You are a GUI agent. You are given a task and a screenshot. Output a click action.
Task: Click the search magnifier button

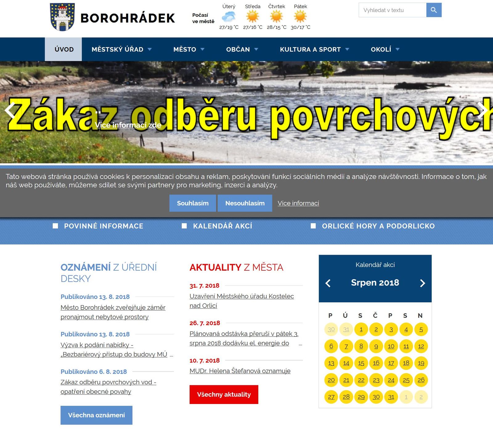pos(434,10)
